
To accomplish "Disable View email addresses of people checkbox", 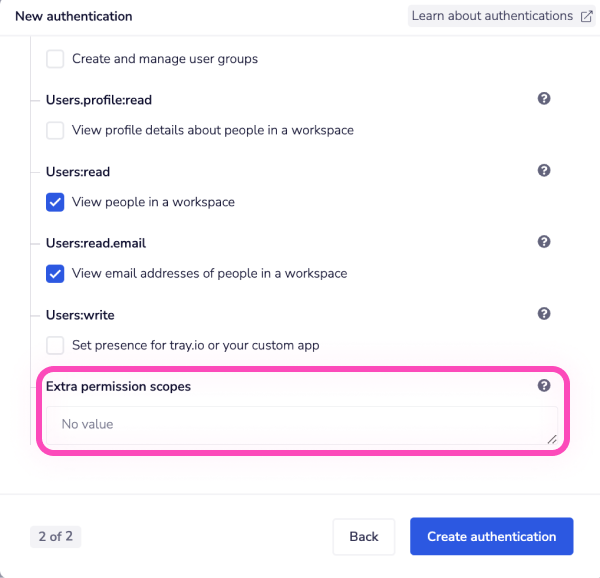I will tap(56, 274).
